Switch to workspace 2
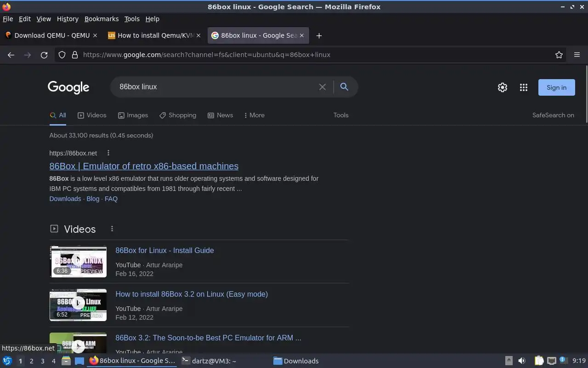The image size is (588, 368). (31, 361)
